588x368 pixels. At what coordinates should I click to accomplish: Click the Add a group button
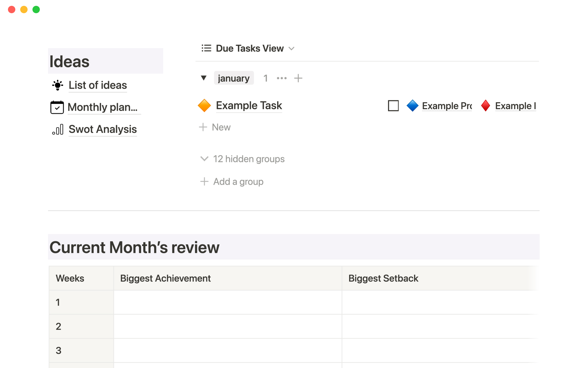point(232,182)
